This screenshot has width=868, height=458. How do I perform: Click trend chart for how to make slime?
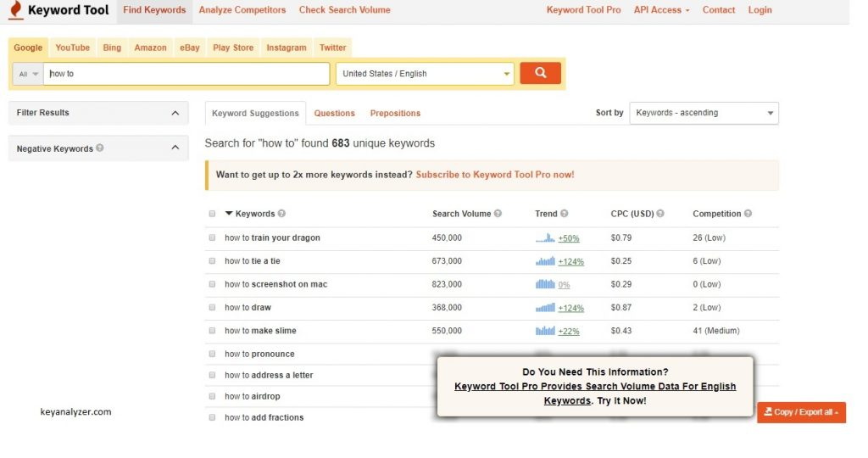(545, 331)
